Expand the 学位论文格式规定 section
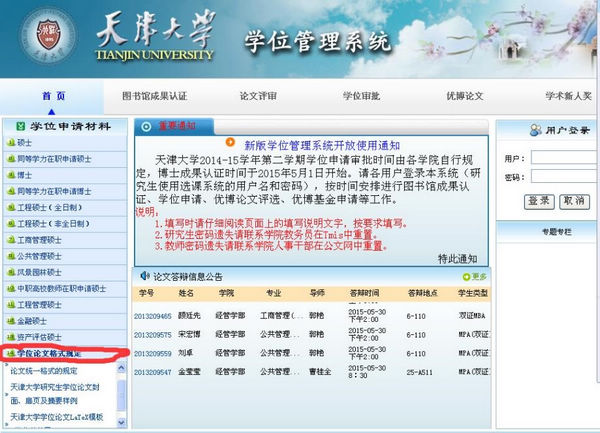Image resolution: width=600 pixels, height=433 pixels. tap(60, 353)
